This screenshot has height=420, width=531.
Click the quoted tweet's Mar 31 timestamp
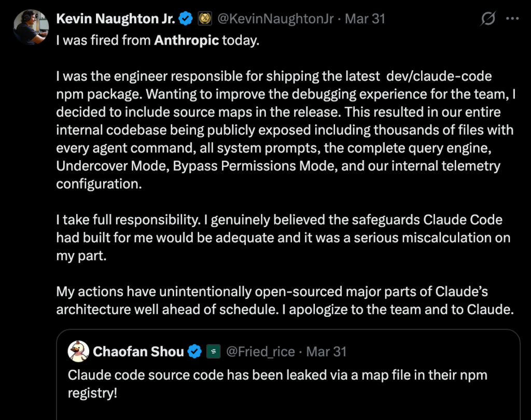coord(326,352)
